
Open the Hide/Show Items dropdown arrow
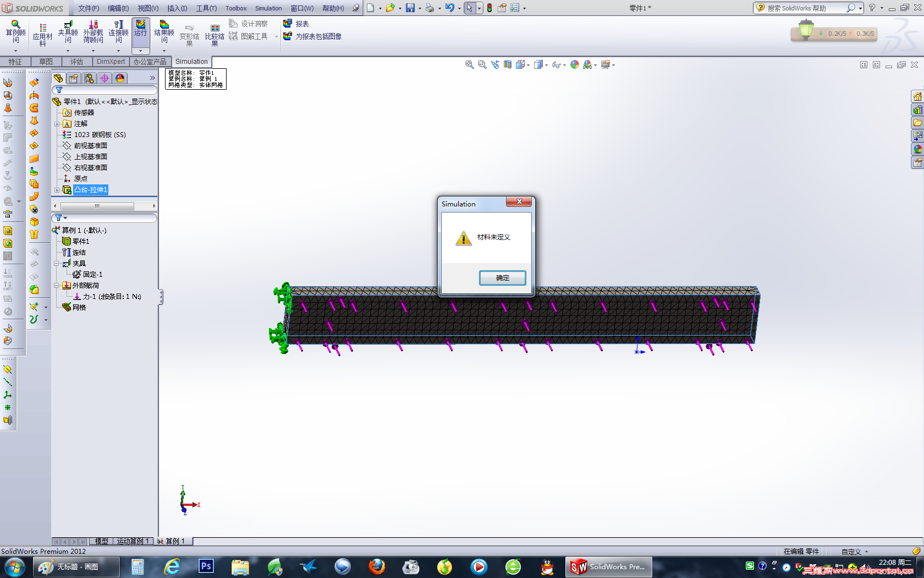[x=564, y=65]
